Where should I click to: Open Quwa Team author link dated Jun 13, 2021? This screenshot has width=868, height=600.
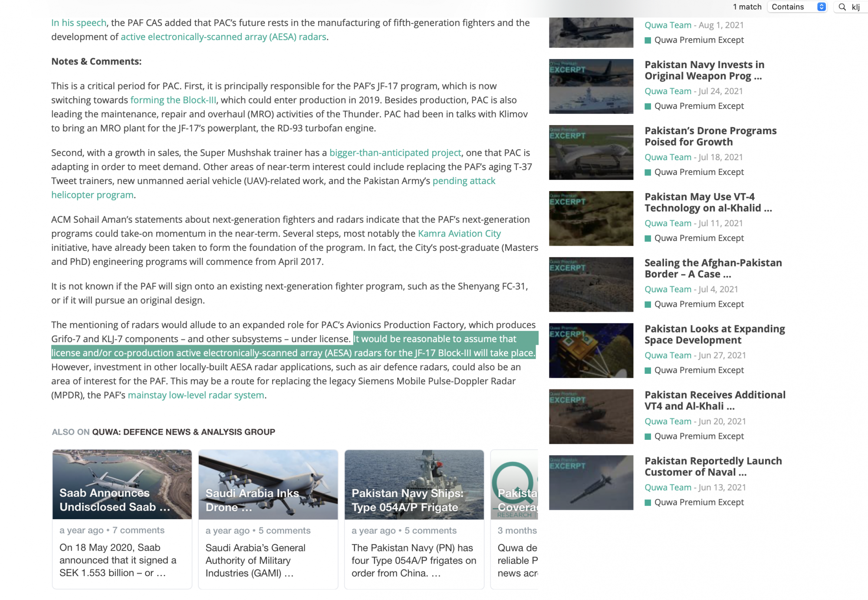tap(668, 487)
